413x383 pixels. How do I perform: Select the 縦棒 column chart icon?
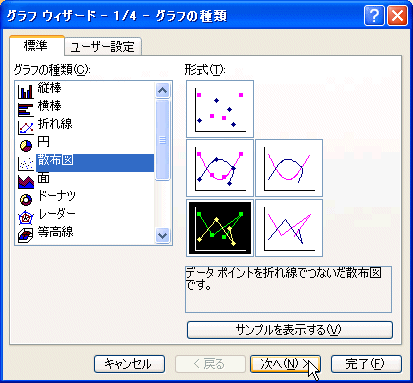(x=26, y=91)
